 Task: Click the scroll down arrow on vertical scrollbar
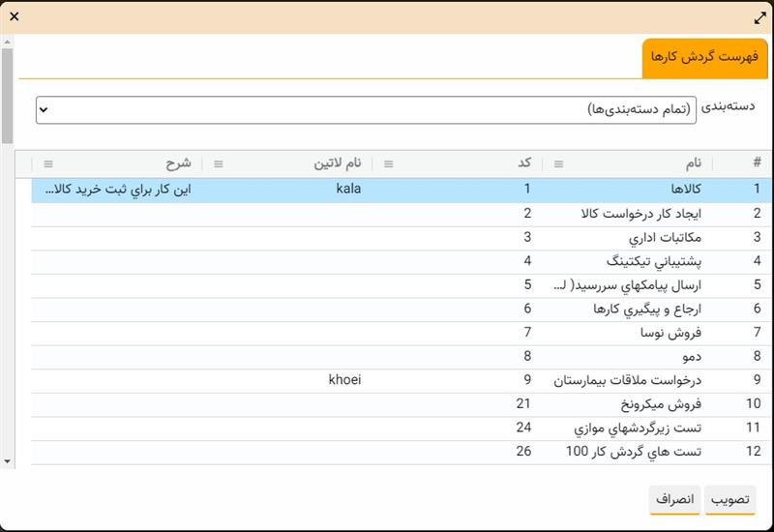pyautogui.click(x=7, y=461)
